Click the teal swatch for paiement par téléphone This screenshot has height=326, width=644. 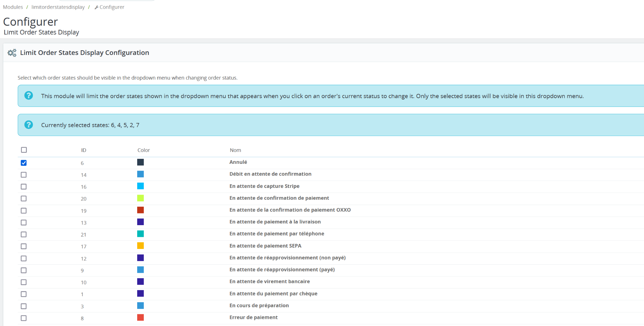coord(141,234)
